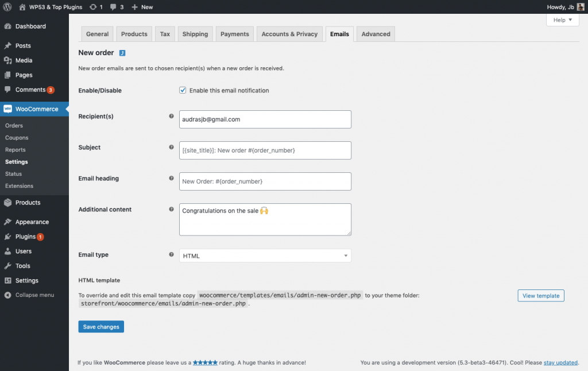
Task: Switch to the Accounts & Privacy tab
Action: click(289, 34)
